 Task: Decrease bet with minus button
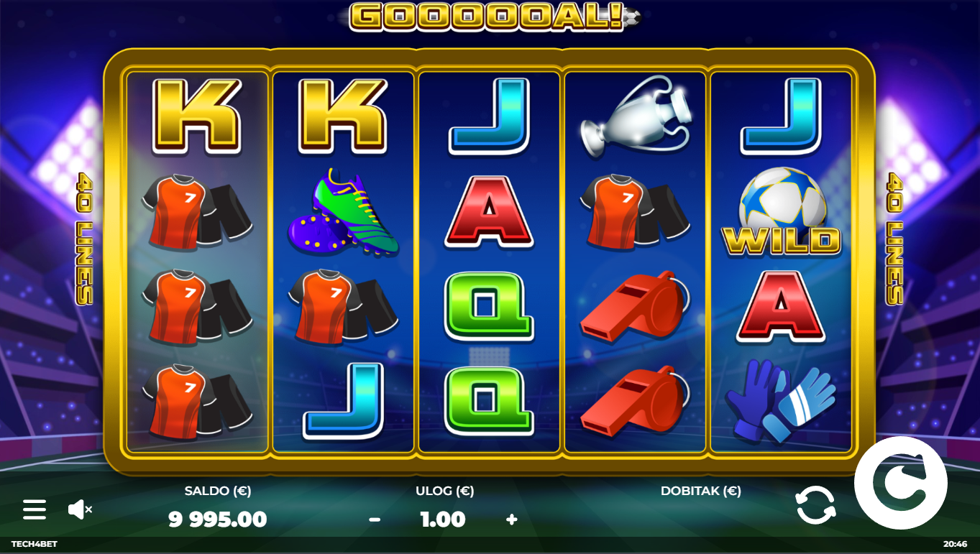click(375, 520)
